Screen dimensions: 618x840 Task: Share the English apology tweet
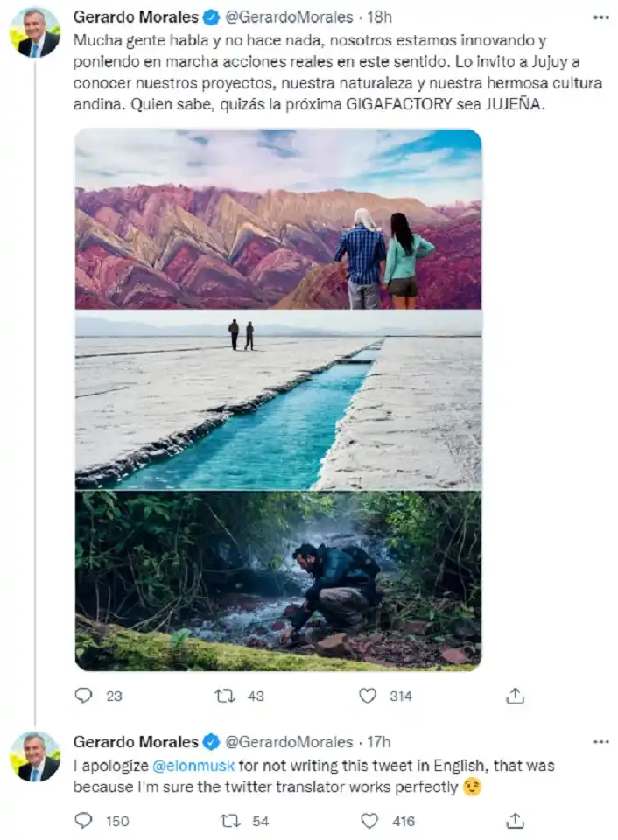[516, 820]
